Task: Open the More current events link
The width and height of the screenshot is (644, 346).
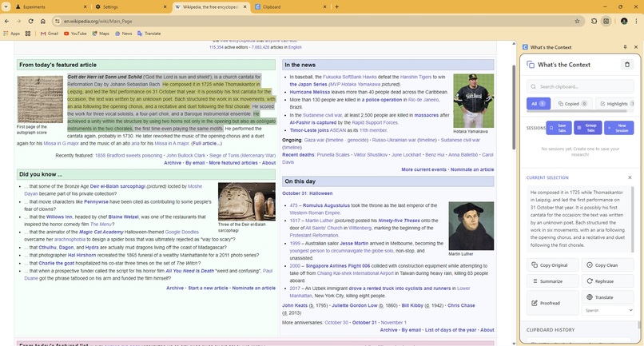Action: click(423, 169)
